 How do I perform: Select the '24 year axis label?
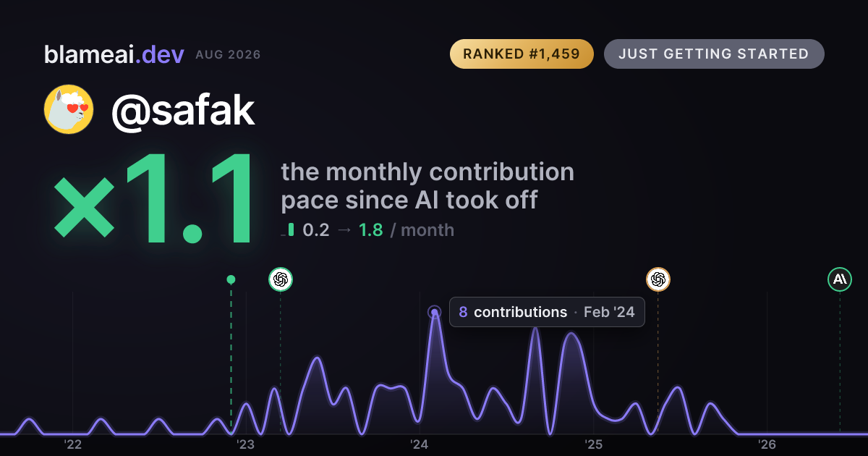(x=420, y=444)
